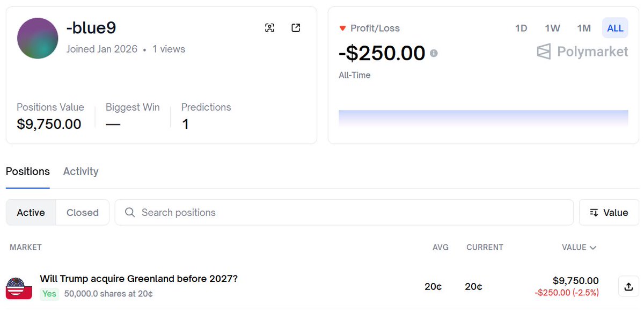644x326 pixels.
Task: Open the Value sort dropdown
Action: (609, 213)
